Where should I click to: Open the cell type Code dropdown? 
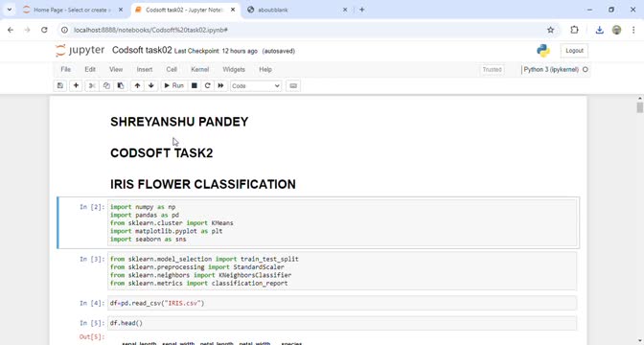pos(256,86)
